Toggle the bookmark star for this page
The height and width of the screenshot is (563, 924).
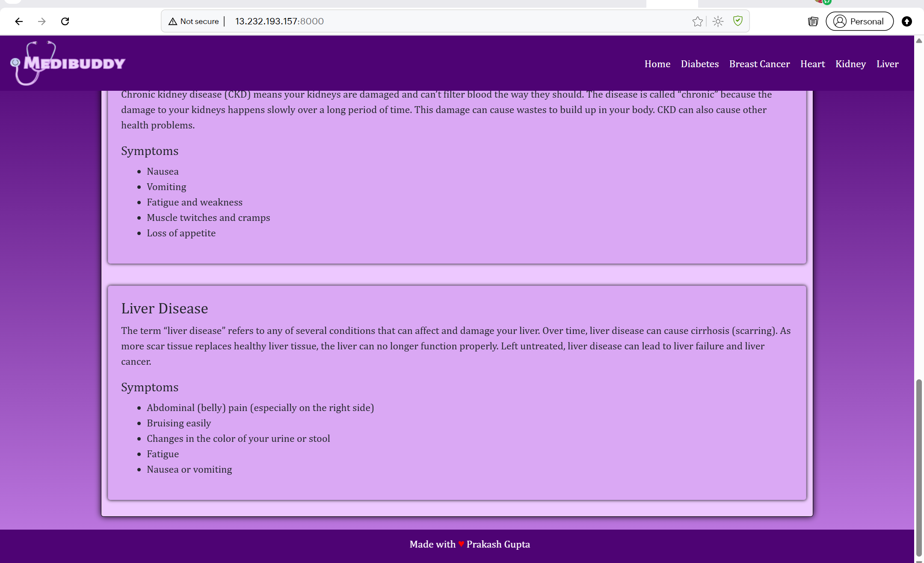pos(697,21)
